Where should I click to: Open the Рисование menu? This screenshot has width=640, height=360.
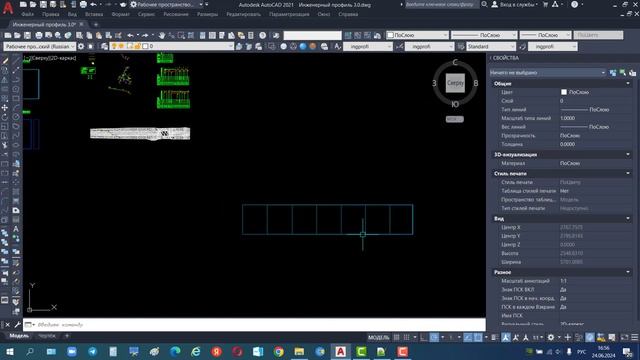coord(176,14)
